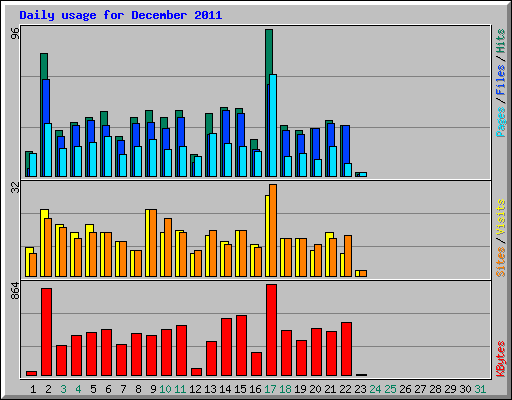Click the green hits bar for day 2
Image resolution: width=512 pixels, height=400 pixels.
44,67
